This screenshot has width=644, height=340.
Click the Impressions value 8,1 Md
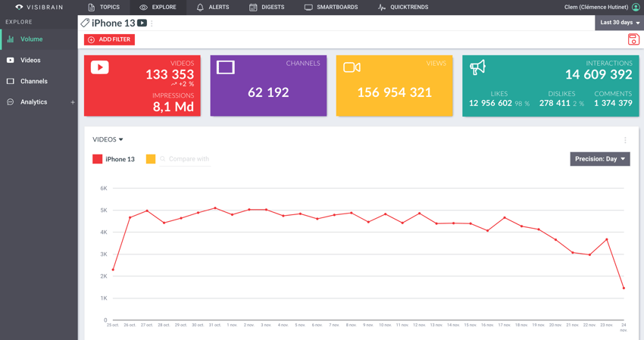pyautogui.click(x=174, y=107)
